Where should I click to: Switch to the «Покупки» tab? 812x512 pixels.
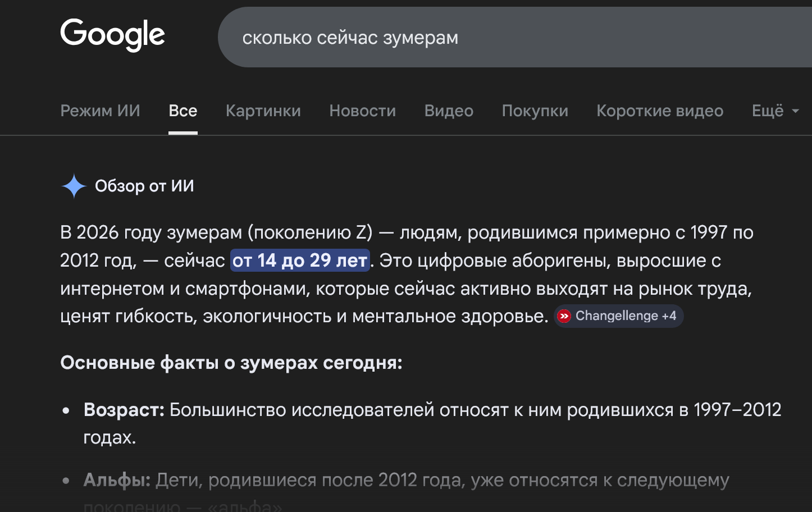535,111
